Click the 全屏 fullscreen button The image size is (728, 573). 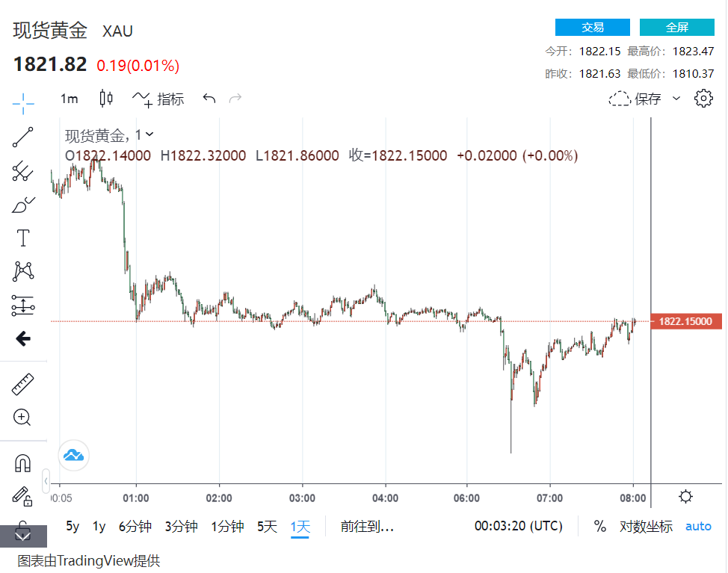(676, 28)
